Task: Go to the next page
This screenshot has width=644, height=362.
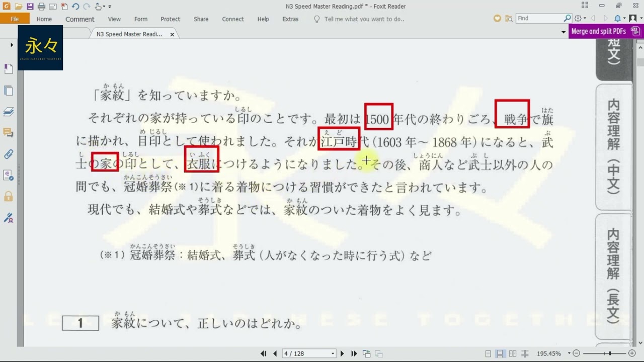Action: point(343,353)
